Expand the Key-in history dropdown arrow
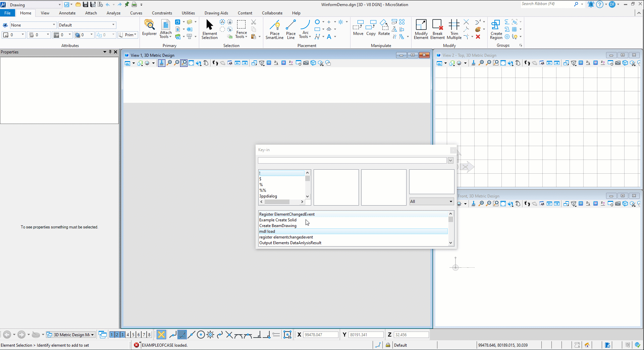644x350 pixels. (x=450, y=161)
